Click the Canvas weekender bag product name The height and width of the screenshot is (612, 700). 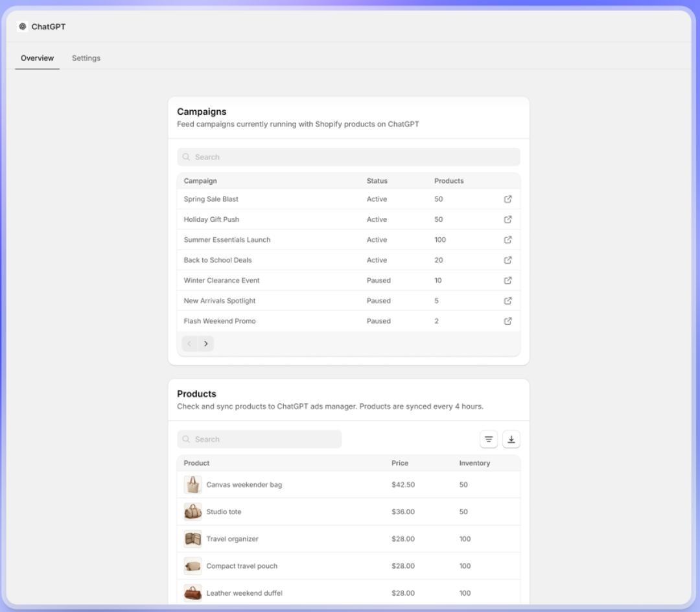(x=244, y=485)
